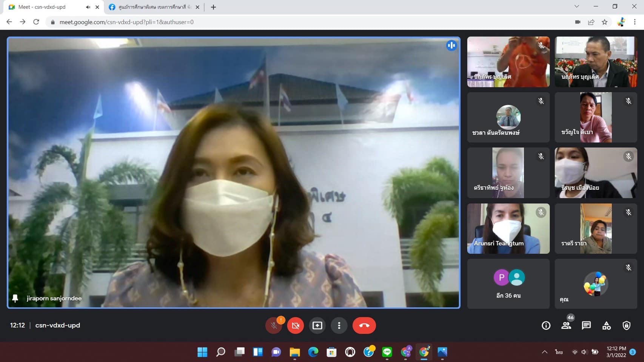Open Wi-Fi network quick settings
This screenshot has height=362, width=644.
[575, 352]
